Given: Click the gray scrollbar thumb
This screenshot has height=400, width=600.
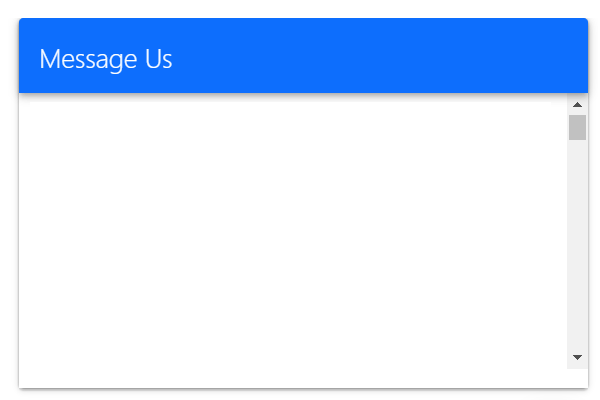Looking at the screenshot, I should [x=577, y=127].
